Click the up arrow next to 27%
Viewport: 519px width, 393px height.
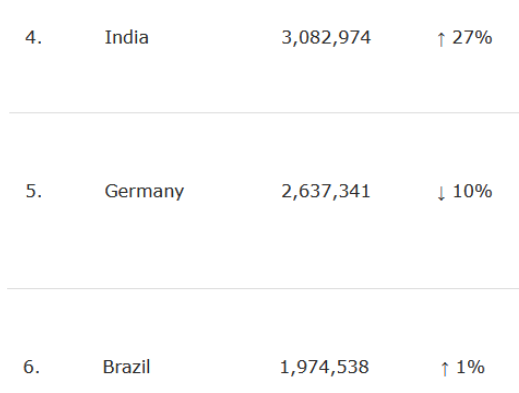click(441, 39)
